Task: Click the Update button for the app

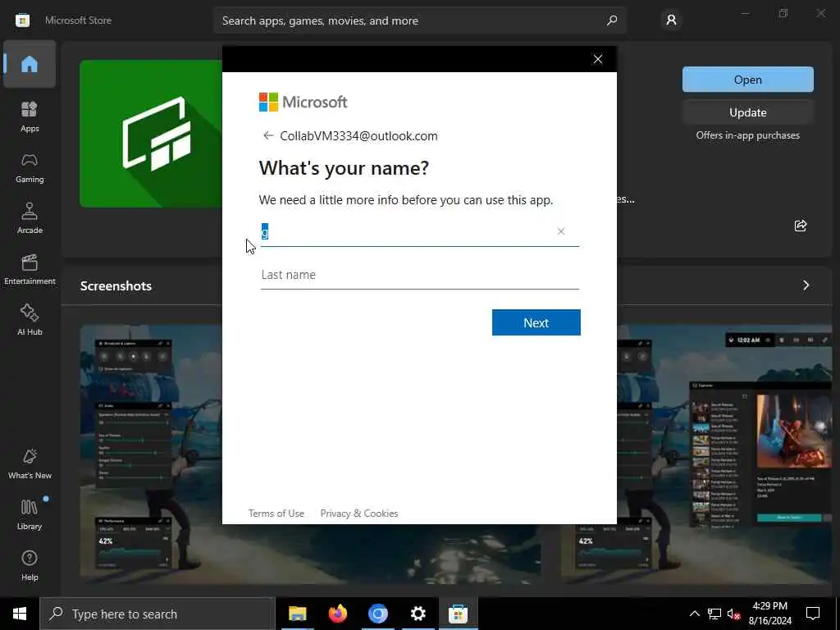Action: (748, 112)
